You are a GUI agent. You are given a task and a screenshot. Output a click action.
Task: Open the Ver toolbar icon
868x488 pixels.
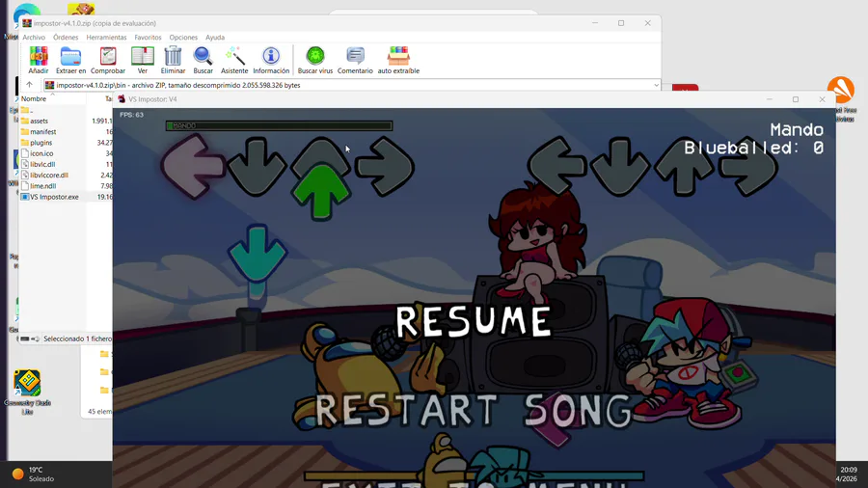coord(143,60)
